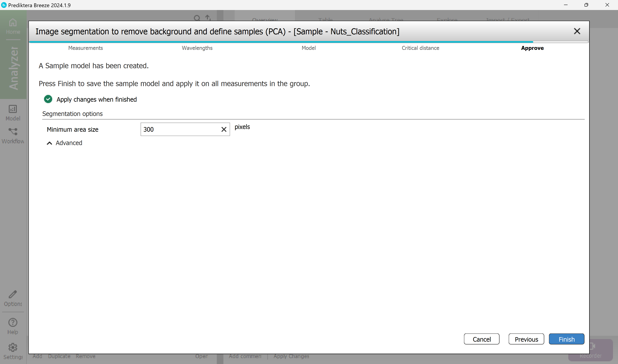Open the Help question mark icon
Image resolution: width=618 pixels, height=364 pixels.
[x=13, y=326]
